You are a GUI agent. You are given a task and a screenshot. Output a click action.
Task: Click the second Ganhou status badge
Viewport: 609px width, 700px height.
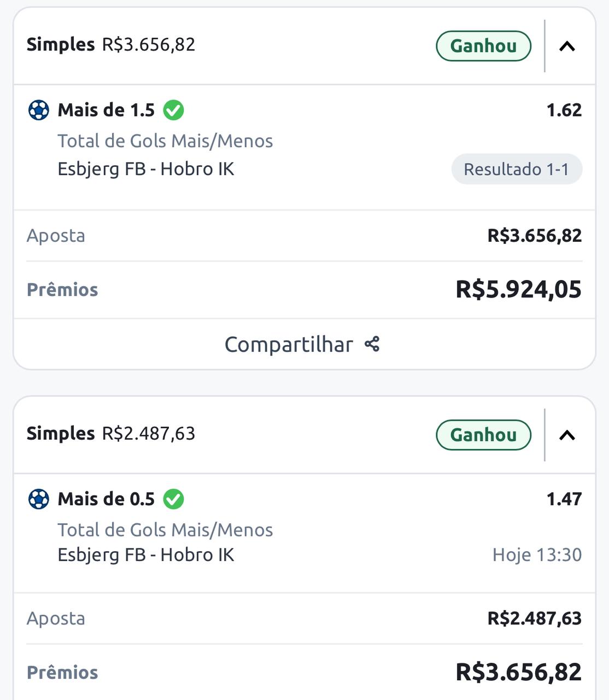[483, 435]
